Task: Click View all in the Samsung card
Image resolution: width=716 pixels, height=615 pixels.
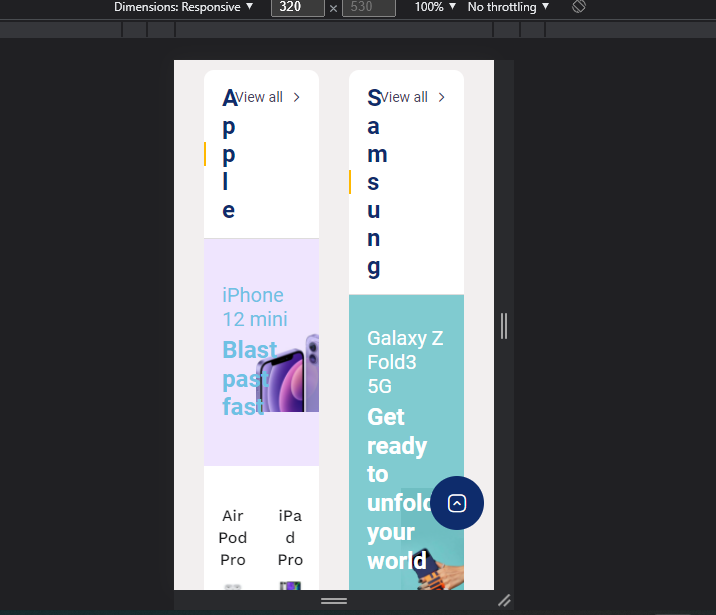Action: pyautogui.click(x=404, y=97)
